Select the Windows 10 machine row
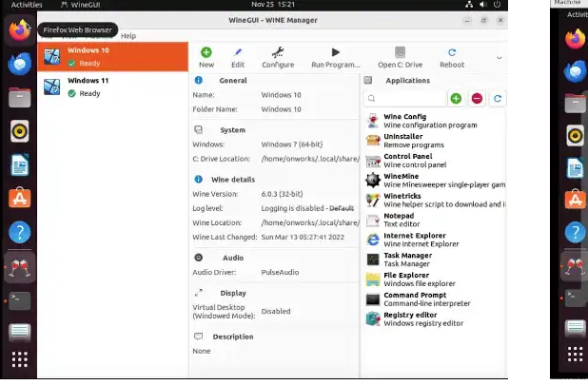The height and width of the screenshot is (385, 588). tap(113, 56)
